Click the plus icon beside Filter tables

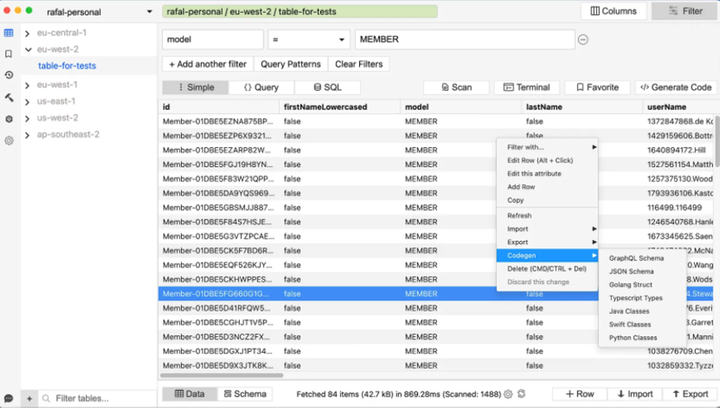(x=29, y=398)
